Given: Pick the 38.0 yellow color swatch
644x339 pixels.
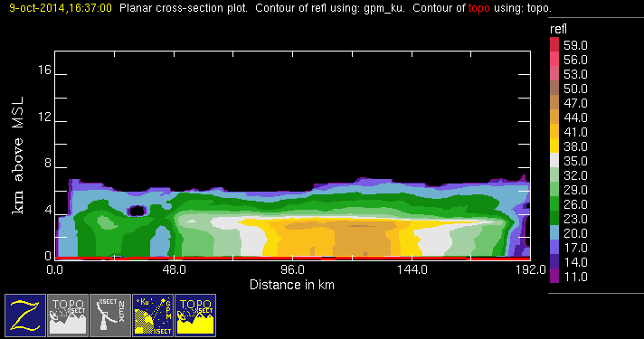Looking at the screenshot, I should pos(554,146).
